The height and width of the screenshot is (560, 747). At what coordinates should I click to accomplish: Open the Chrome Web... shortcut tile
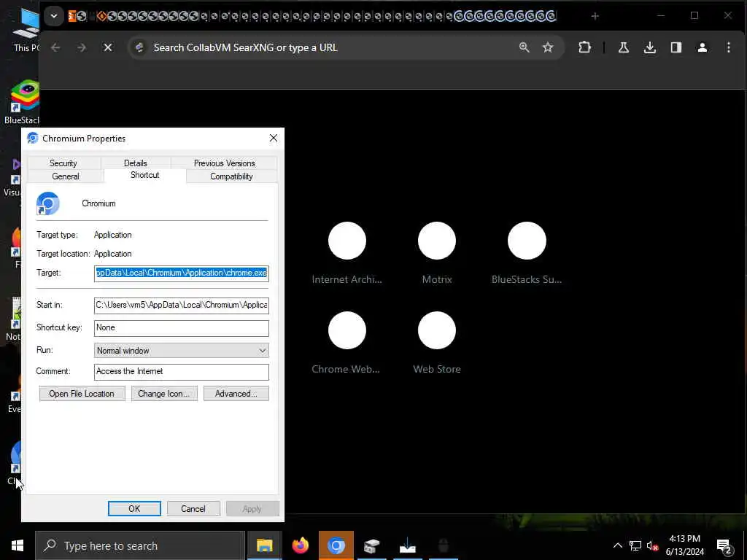[x=347, y=342]
